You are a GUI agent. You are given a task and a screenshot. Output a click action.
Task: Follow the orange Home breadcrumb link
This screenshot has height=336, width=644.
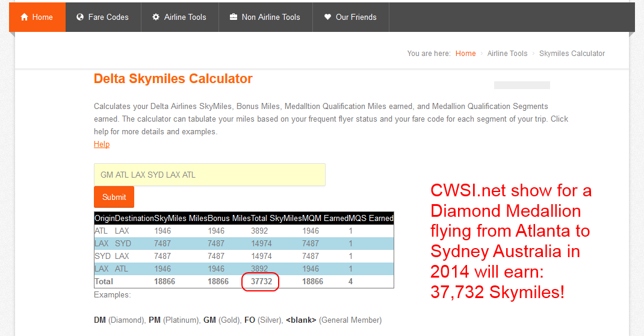(465, 54)
